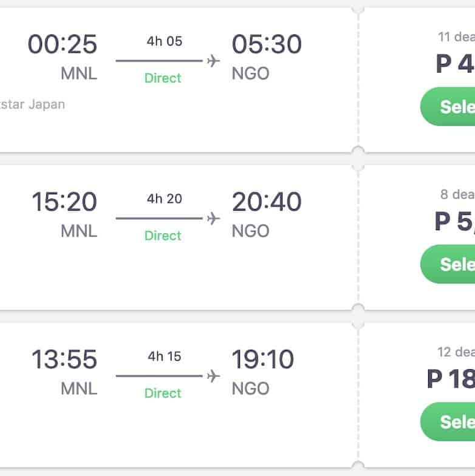The width and height of the screenshot is (475, 476).
Task: Click the 19:10 arrival time
Action: tap(262, 359)
